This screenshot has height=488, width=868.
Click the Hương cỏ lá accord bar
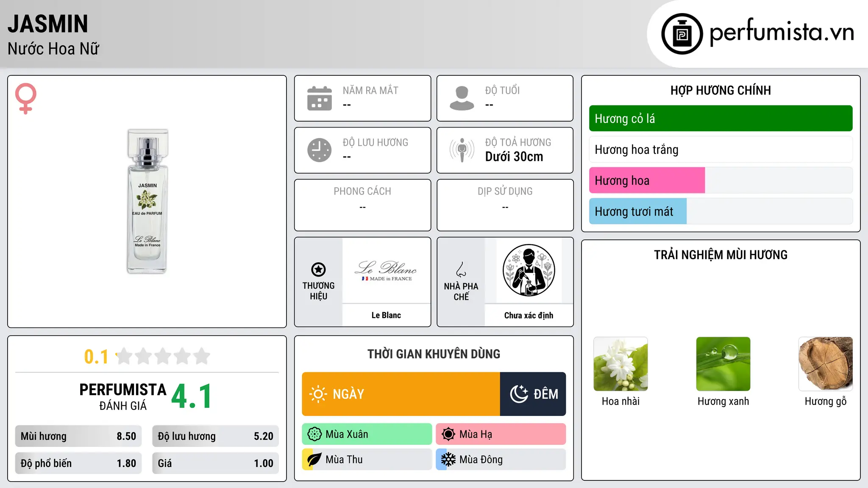pos(721,119)
